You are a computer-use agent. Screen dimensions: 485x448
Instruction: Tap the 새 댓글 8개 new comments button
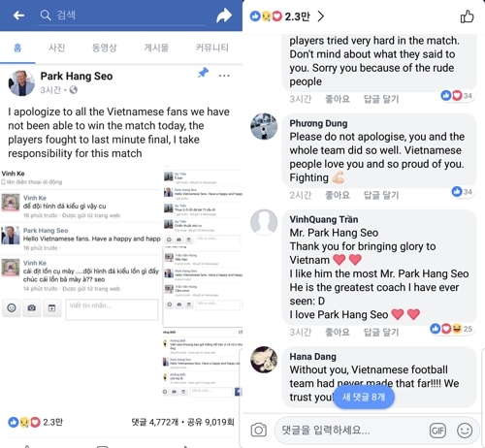(x=364, y=397)
